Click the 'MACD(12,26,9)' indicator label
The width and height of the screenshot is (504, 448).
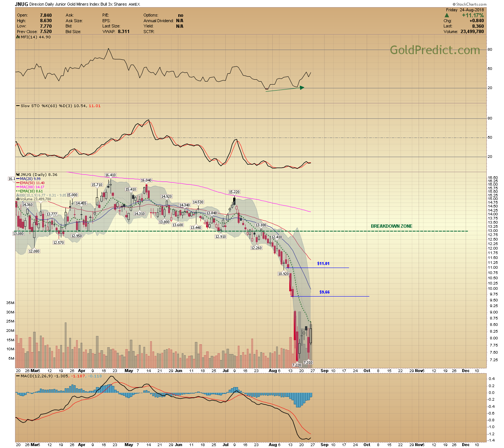[x=36, y=376]
